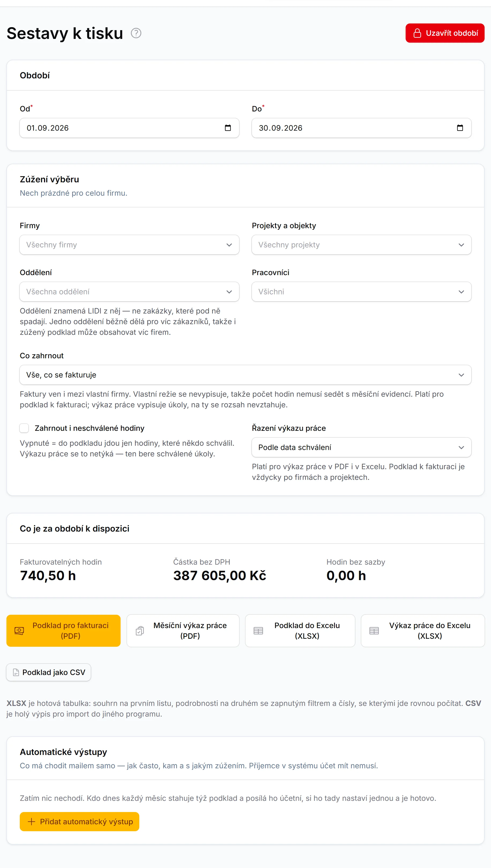Image resolution: width=491 pixels, height=868 pixels.
Task: Click the Uzavřít období button
Action: click(x=445, y=33)
